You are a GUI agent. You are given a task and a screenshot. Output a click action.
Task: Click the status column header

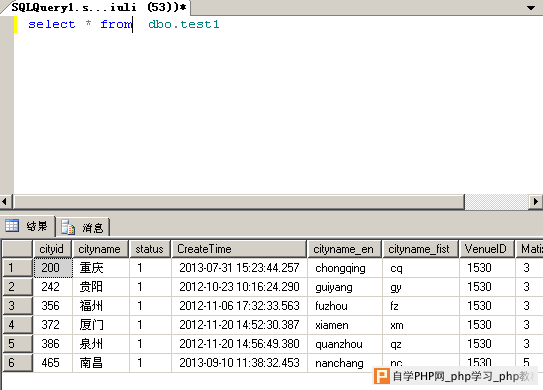point(150,249)
